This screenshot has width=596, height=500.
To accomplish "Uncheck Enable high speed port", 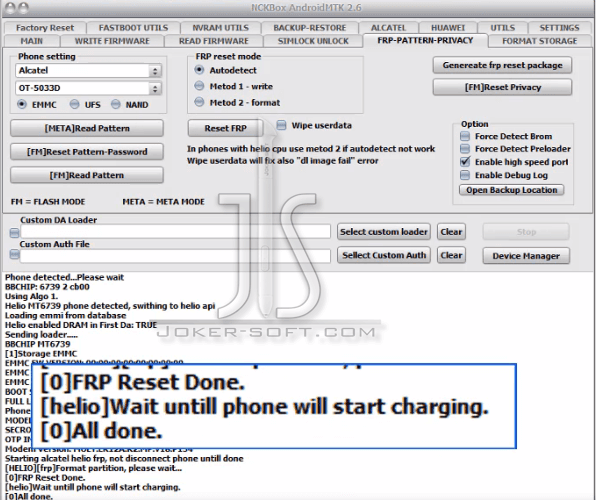I will pos(465,162).
